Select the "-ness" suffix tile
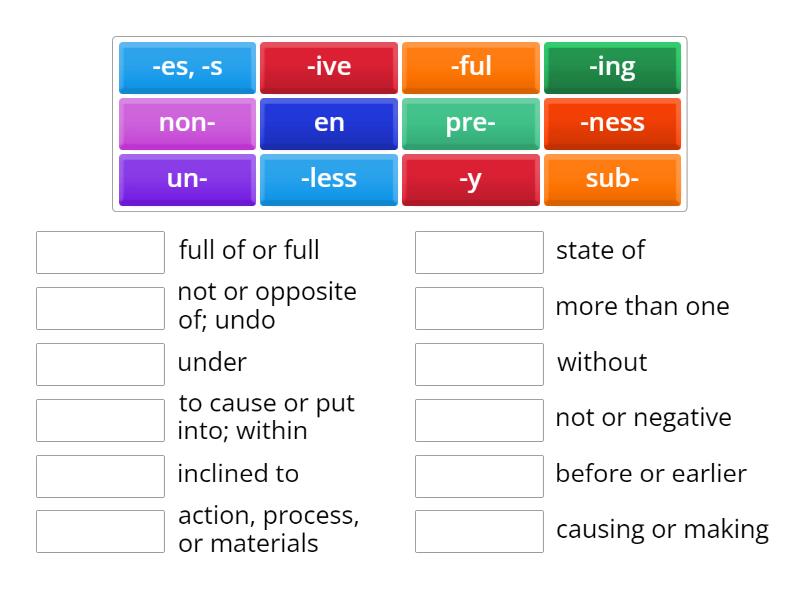This screenshot has width=800, height=600. tap(612, 123)
